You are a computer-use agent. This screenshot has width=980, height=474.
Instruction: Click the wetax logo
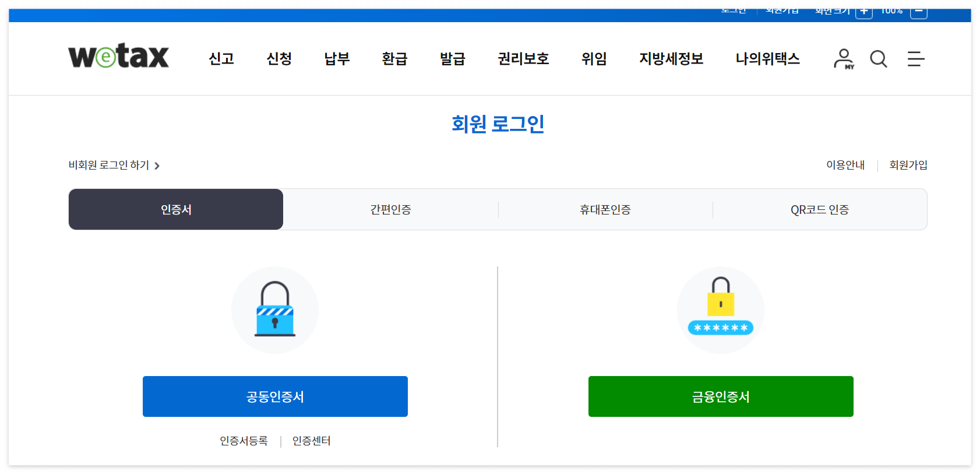[x=118, y=57]
